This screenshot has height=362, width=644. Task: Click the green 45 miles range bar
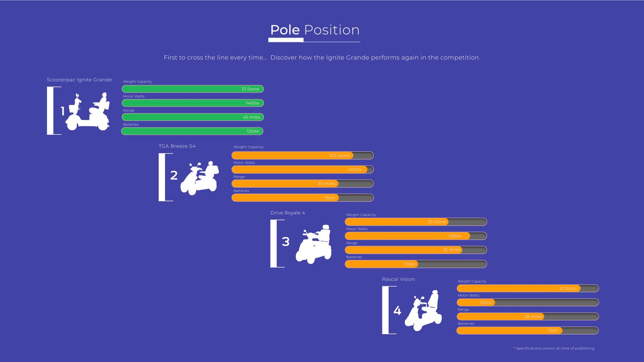coord(193,117)
